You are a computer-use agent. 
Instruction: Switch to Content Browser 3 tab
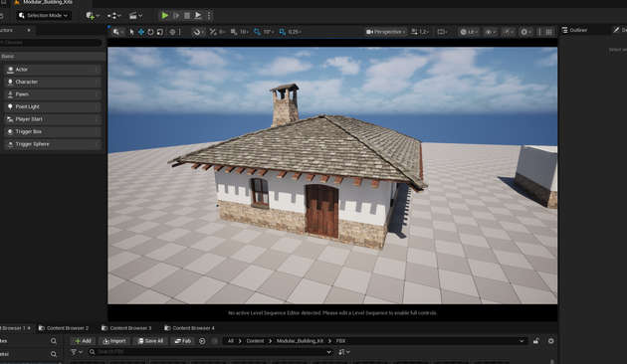pyautogui.click(x=126, y=328)
